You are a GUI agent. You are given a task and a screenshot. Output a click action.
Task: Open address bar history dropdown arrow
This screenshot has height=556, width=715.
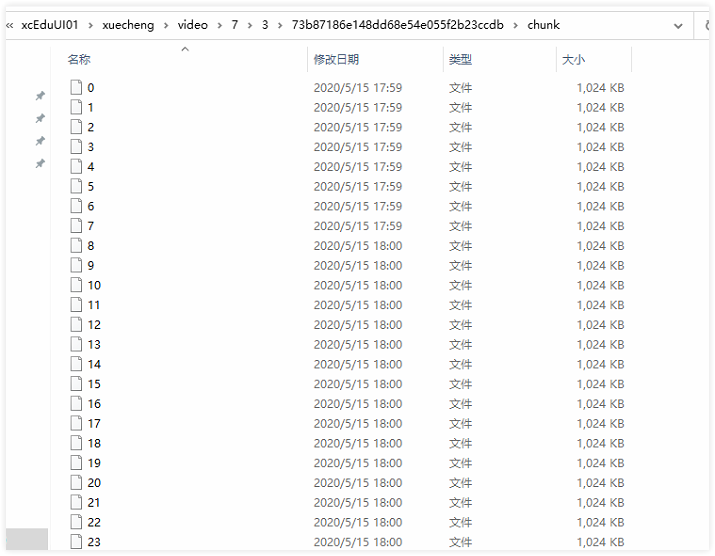pos(678,26)
